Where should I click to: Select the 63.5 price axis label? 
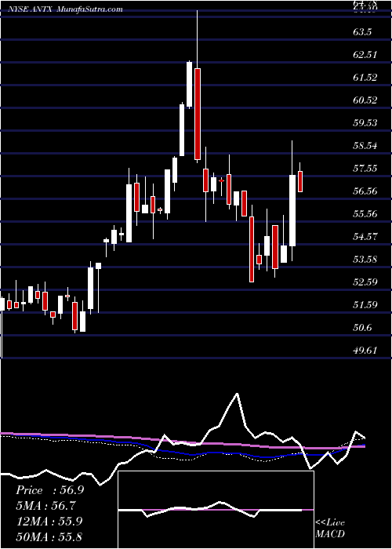click(362, 32)
